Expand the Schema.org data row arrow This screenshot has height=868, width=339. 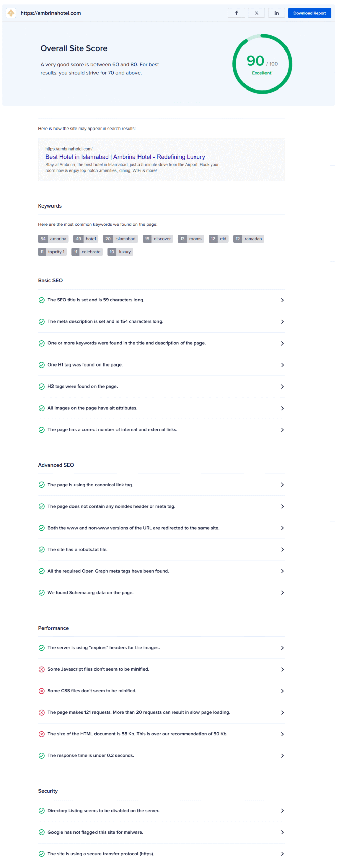(x=282, y=593)
